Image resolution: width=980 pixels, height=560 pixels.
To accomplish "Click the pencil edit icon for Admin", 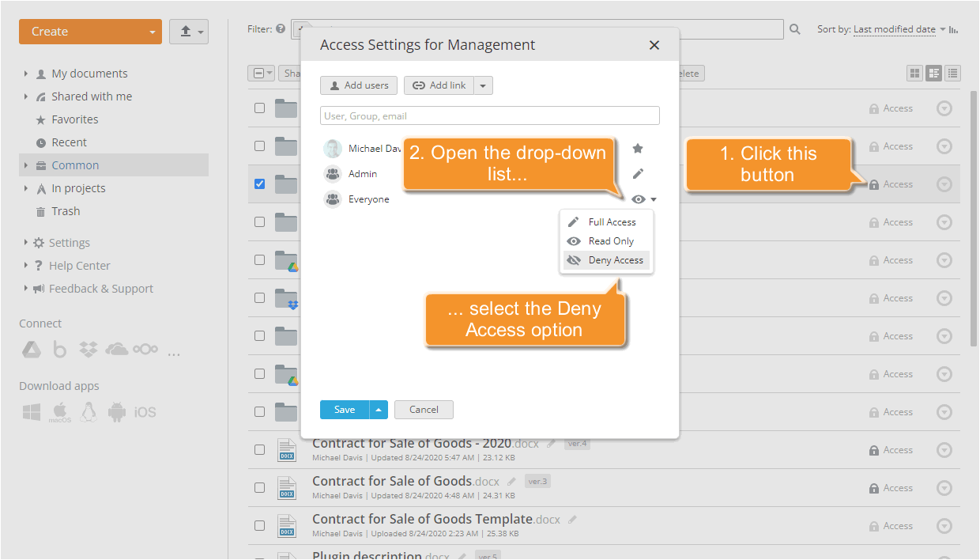I will point(638,173).
